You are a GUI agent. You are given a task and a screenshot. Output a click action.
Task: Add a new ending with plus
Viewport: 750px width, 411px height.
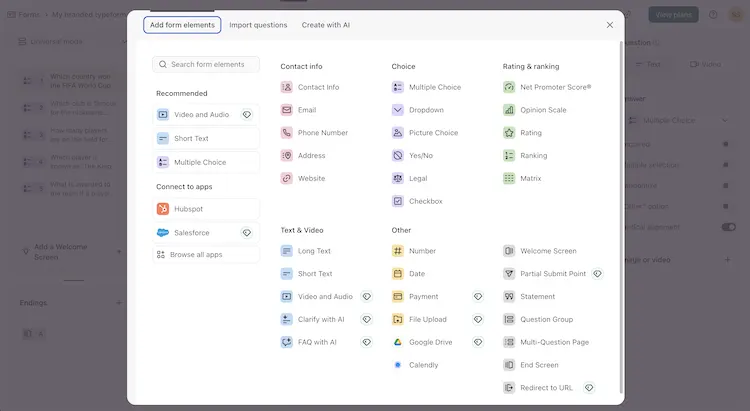click(x=119, y=303)
